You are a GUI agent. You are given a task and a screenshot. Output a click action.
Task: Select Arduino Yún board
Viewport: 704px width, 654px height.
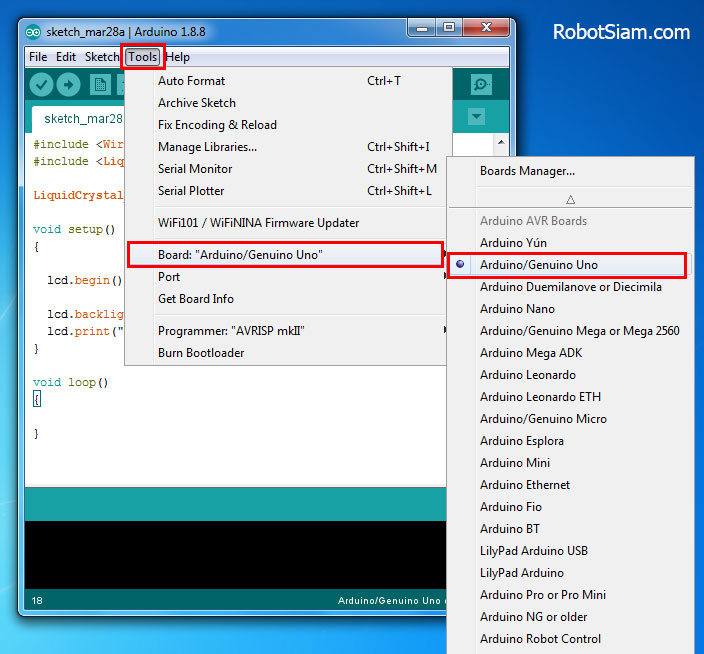pyautogui.click(x=570, y=243)
